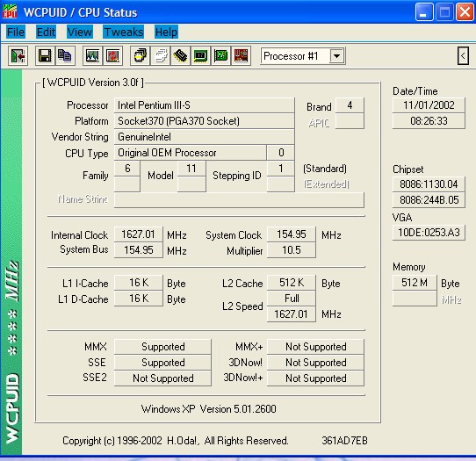Click the exit door toolbar icon

[18, 56]
